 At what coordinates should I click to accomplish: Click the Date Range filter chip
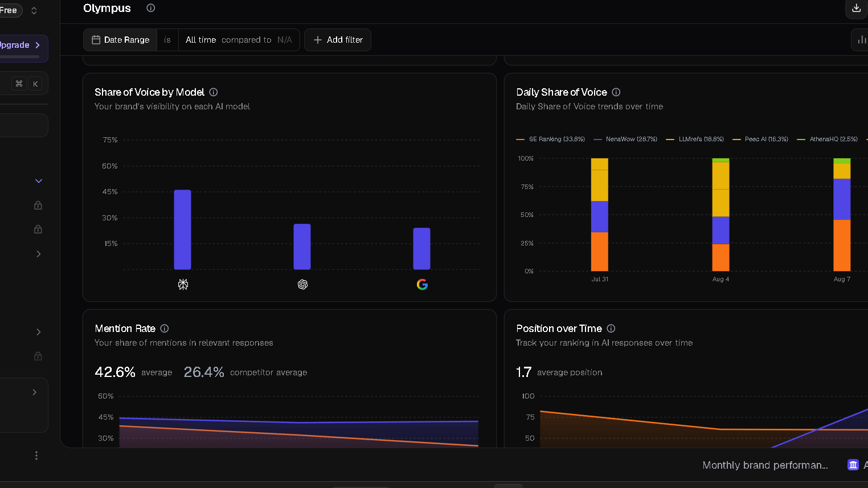pyautogui.click(x=120, y=40)
